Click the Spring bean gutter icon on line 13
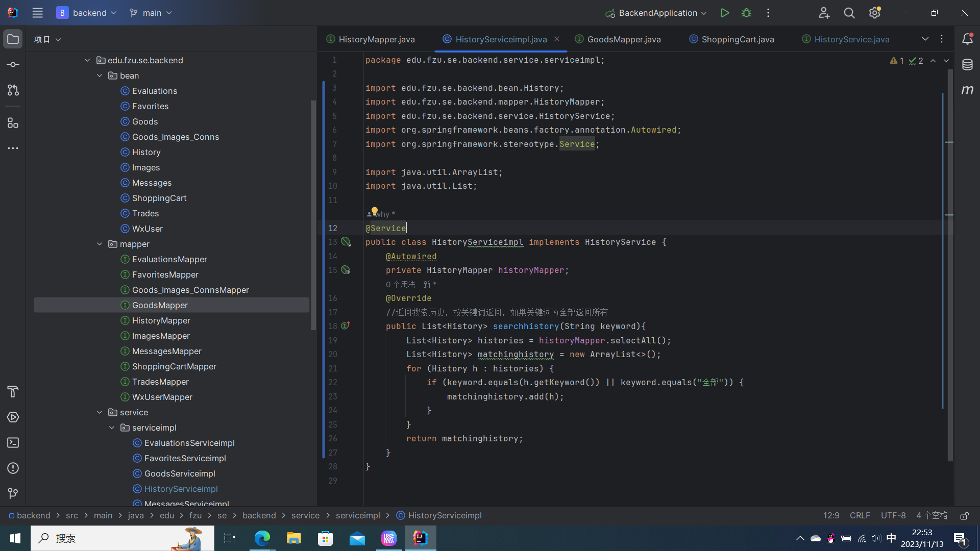The width and height of the screenshot is (980, 551). 346,242
